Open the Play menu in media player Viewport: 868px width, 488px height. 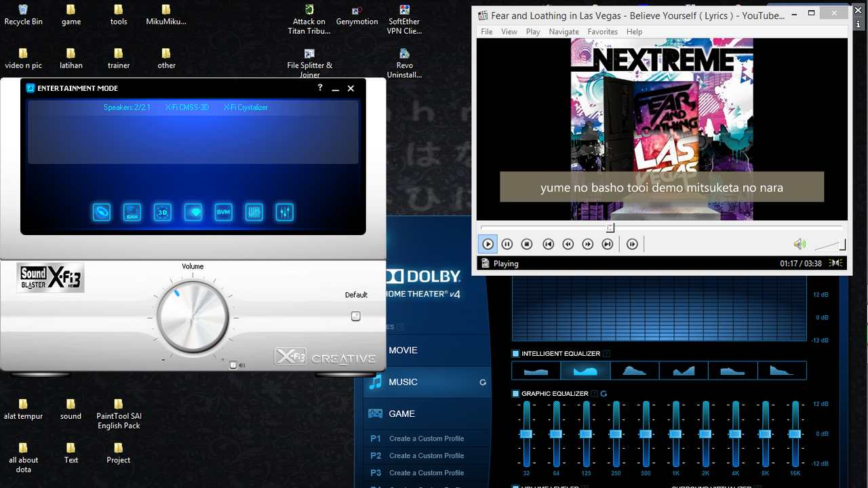(x=533, y=32)
